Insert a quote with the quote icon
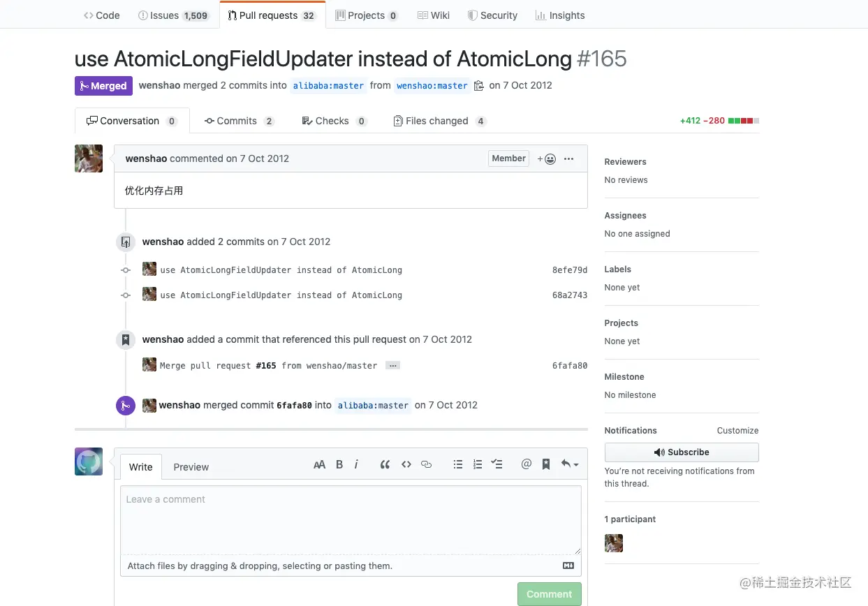868x606 pixels. [385, 464]
